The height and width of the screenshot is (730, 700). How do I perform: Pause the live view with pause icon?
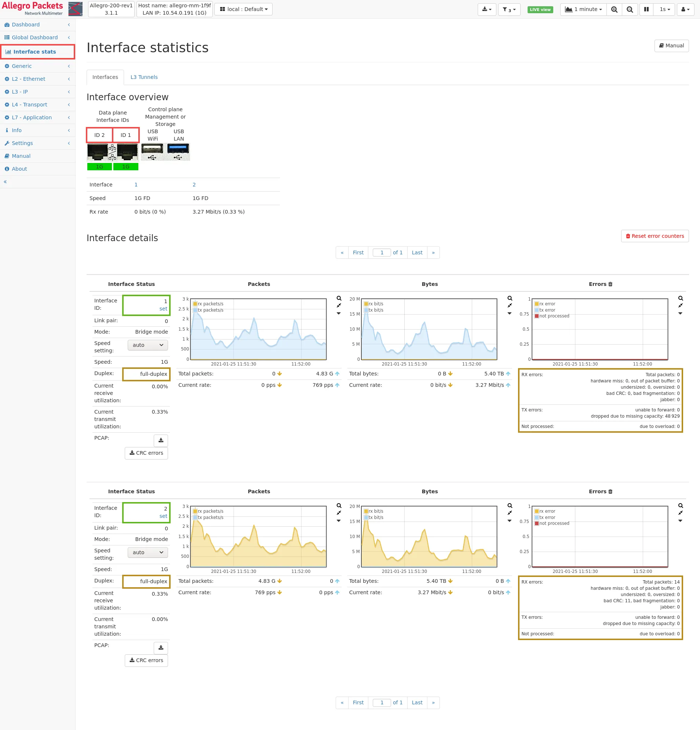tap(646, 9)
